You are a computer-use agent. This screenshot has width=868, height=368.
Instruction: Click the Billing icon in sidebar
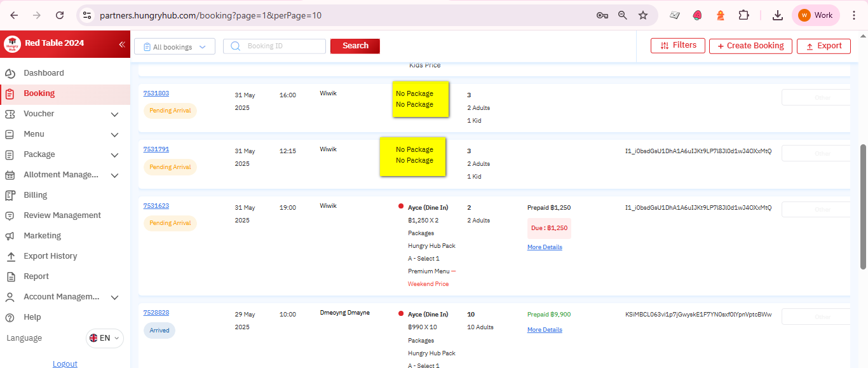pos(10,195)
